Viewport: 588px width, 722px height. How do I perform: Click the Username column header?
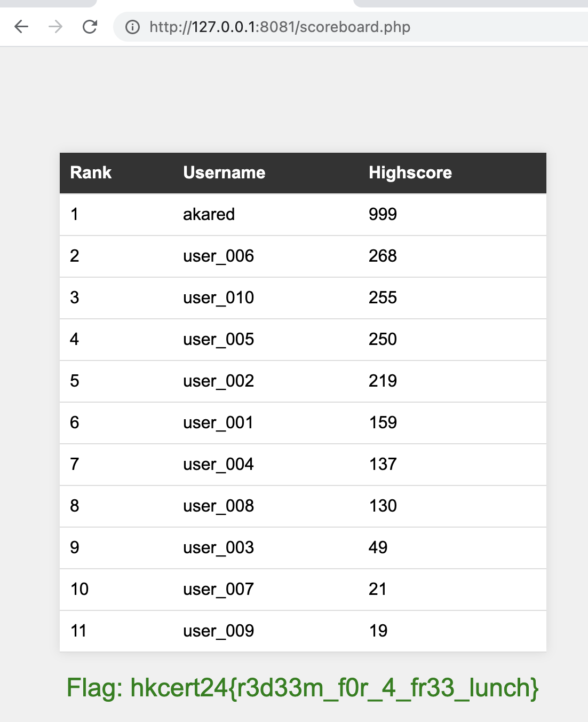point(224,172)
